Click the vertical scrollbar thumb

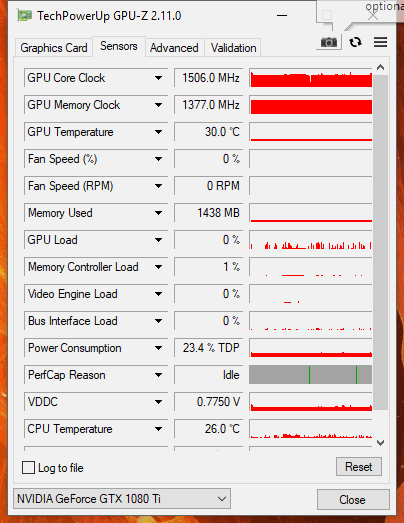(x=380, y=242)
